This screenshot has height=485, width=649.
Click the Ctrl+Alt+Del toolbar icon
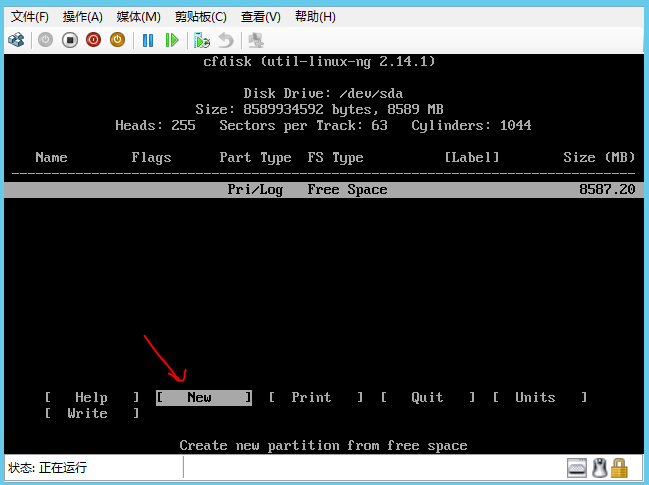tap(16, 40)
